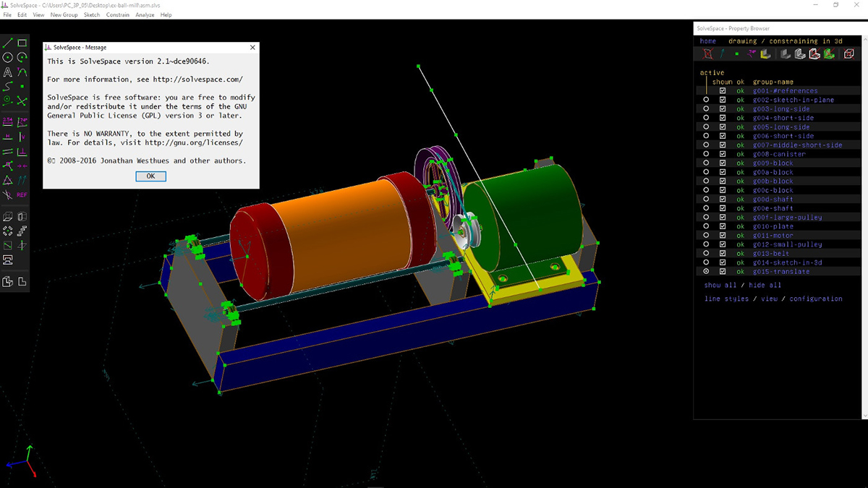Click the 'hide all' link
The width and height of the screenshot is (868, 488).
tap(765, 286)
